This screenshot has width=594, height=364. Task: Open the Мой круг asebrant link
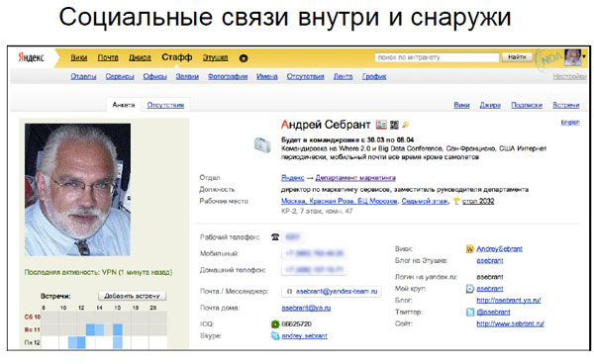point(490,289)
